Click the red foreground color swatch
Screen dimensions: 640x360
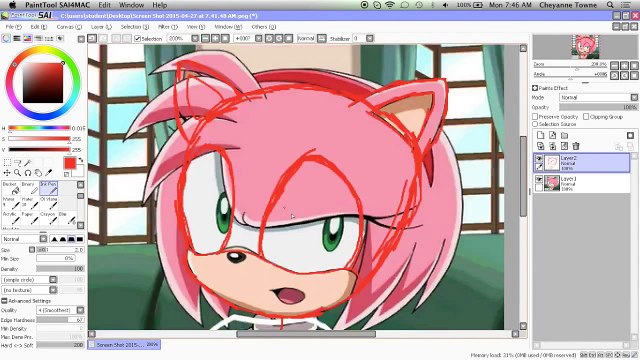(x=70, y=163)
